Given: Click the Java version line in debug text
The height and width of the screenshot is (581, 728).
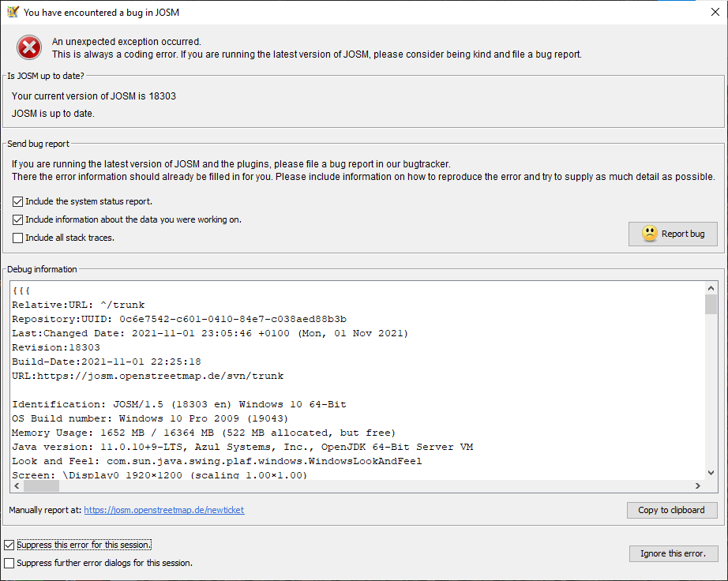Looking at the screenshot, I should pos(242,447).
